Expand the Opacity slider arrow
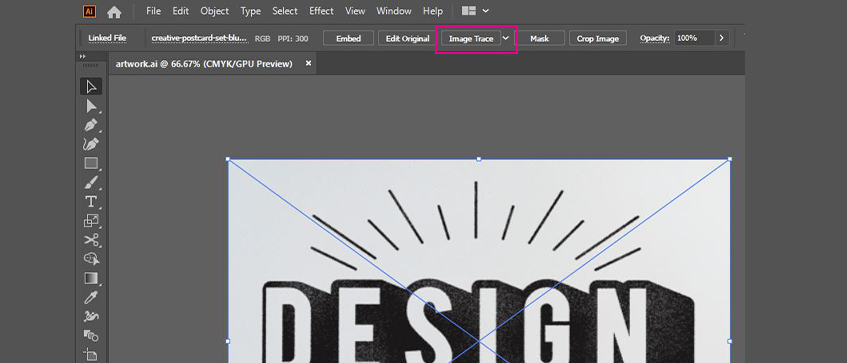This screenshot has height=363, width=847. click(x=722, y=38)
